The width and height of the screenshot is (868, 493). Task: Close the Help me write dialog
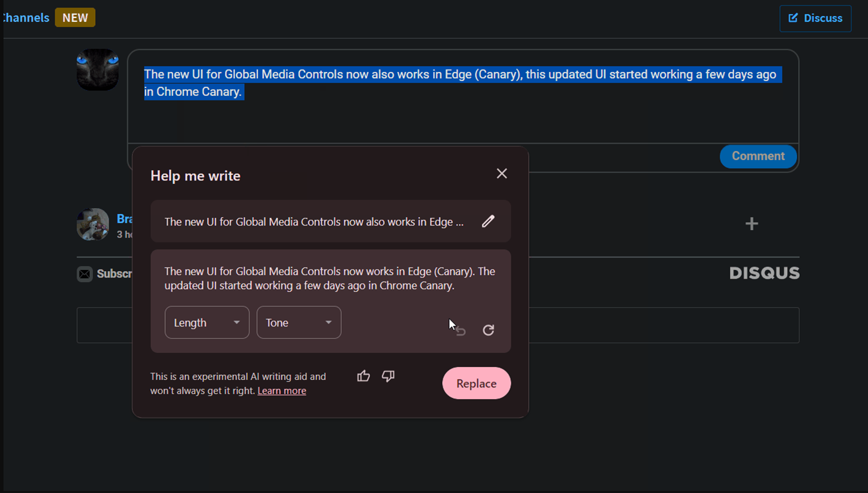pos(502,174)
